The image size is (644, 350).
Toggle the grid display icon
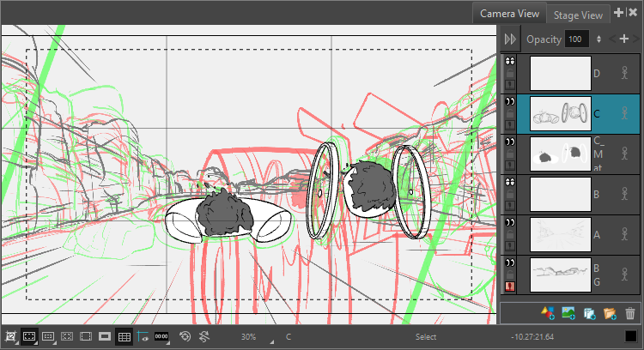click(124, 337)
